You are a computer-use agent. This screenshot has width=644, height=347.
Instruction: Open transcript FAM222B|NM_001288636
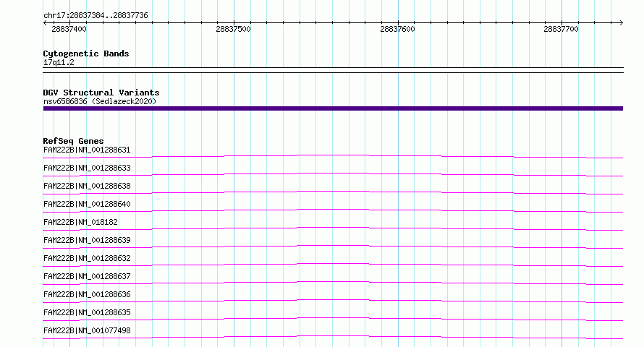coord(87,294)
